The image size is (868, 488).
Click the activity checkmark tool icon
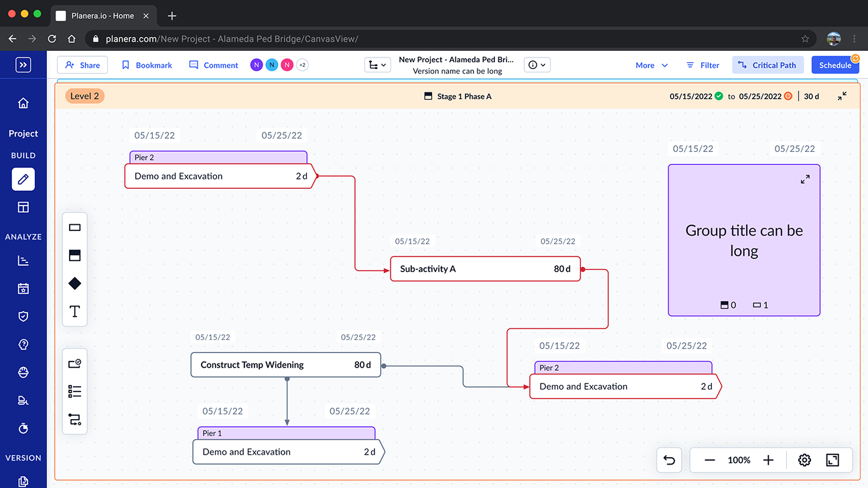coord(75,363)
